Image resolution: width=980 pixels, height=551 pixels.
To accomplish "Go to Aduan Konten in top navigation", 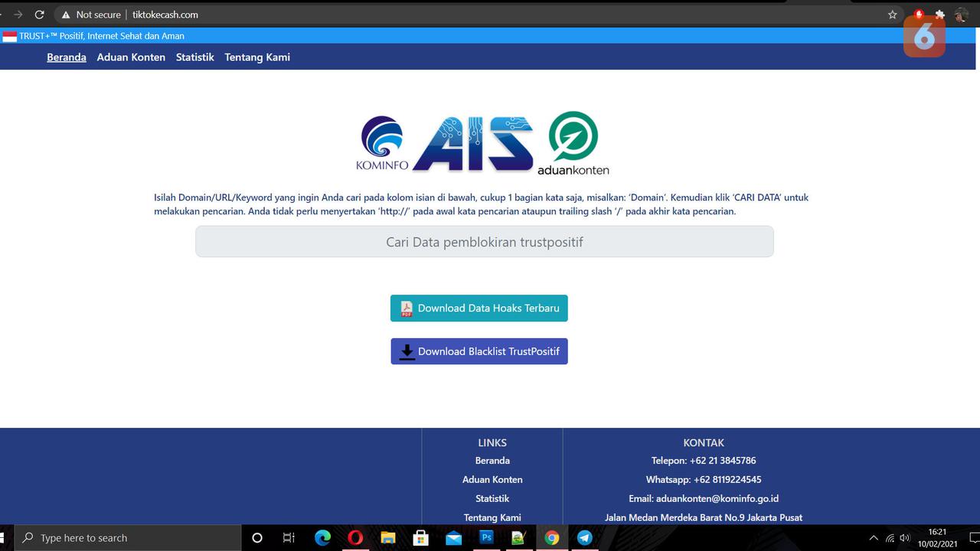I will (131, 57).
